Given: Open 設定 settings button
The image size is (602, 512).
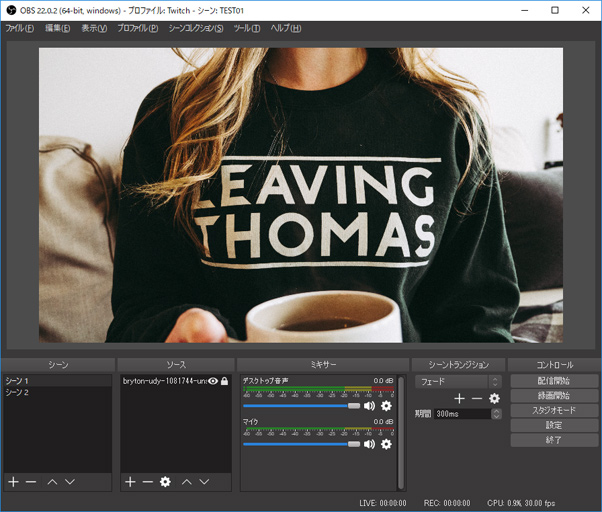Looking at the screenshot, I should pos(554,425).
